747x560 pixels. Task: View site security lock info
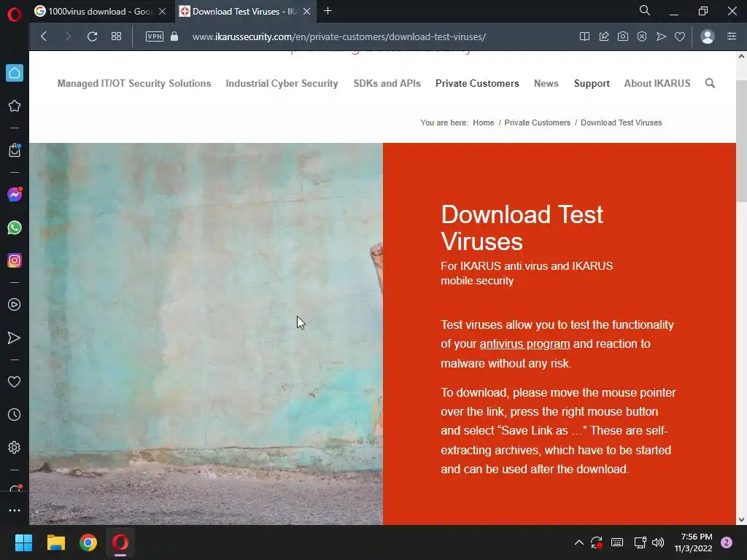174,36
